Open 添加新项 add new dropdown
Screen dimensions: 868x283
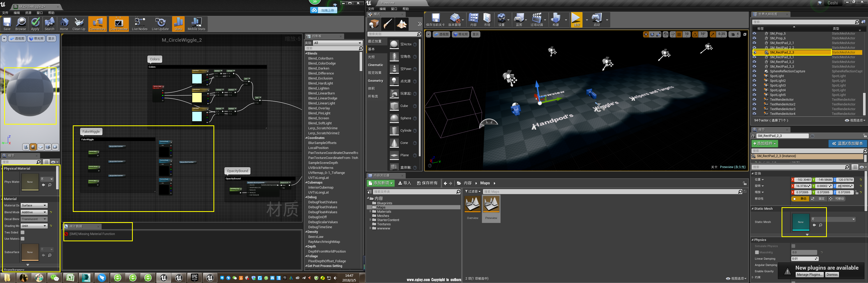(380, 183)
